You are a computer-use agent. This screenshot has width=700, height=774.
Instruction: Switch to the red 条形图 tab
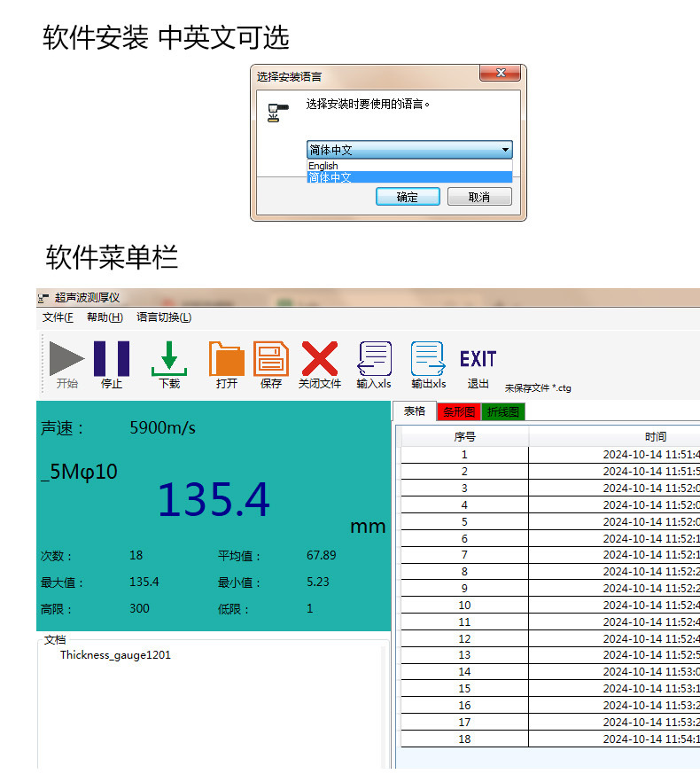point(459,411)
